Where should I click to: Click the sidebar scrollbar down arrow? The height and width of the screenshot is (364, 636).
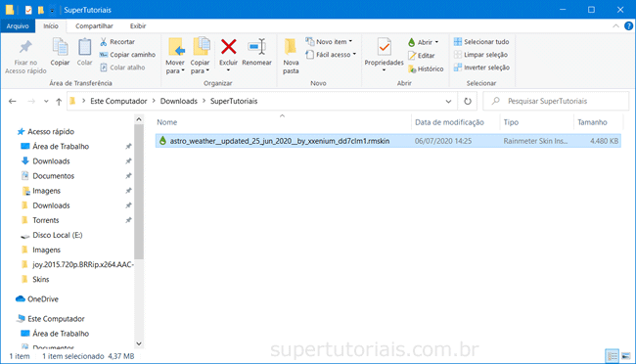pyautogui.click(x=139, y=343)
